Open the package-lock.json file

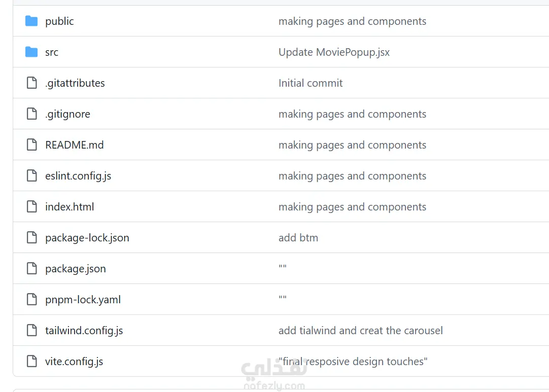click(x=87, y=238)
